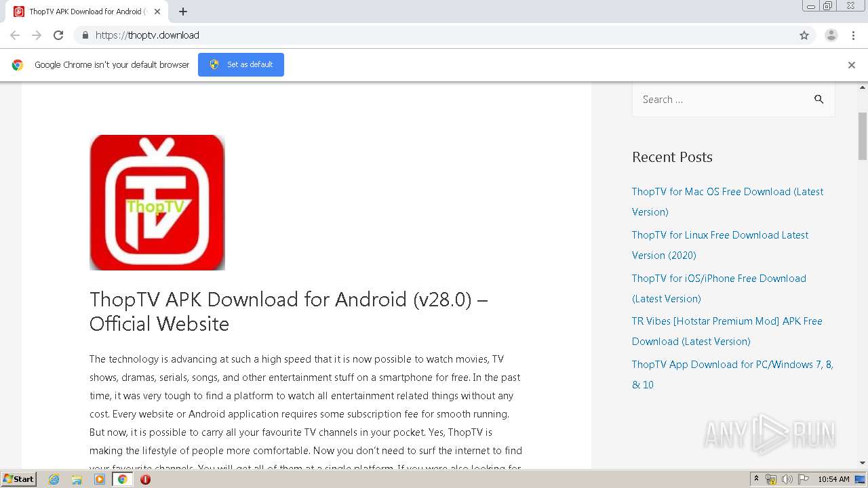Open the Chrome profile avatar

click(831, 35)
